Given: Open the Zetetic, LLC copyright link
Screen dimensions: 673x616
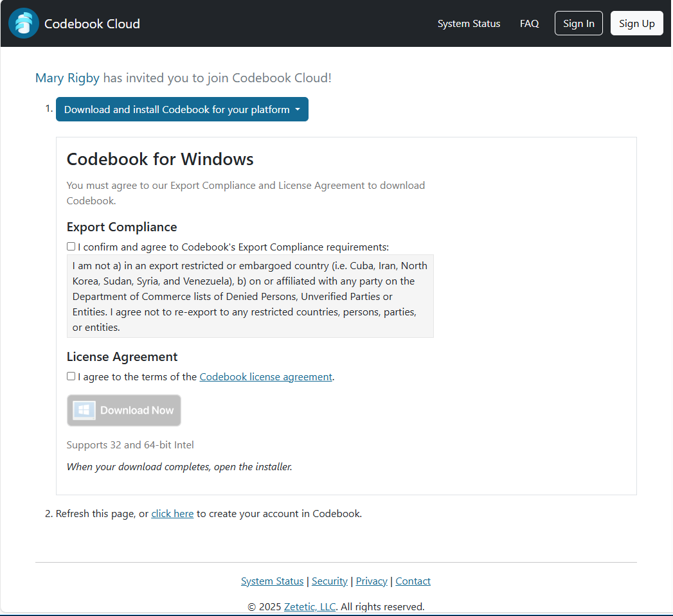Looking at the screenshot, I should 309,606.
